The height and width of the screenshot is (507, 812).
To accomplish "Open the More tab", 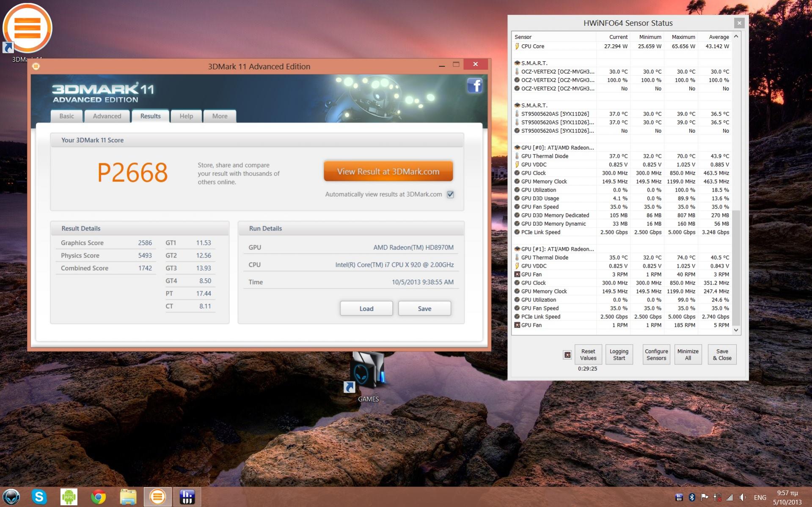I will (x=220, y=116).
